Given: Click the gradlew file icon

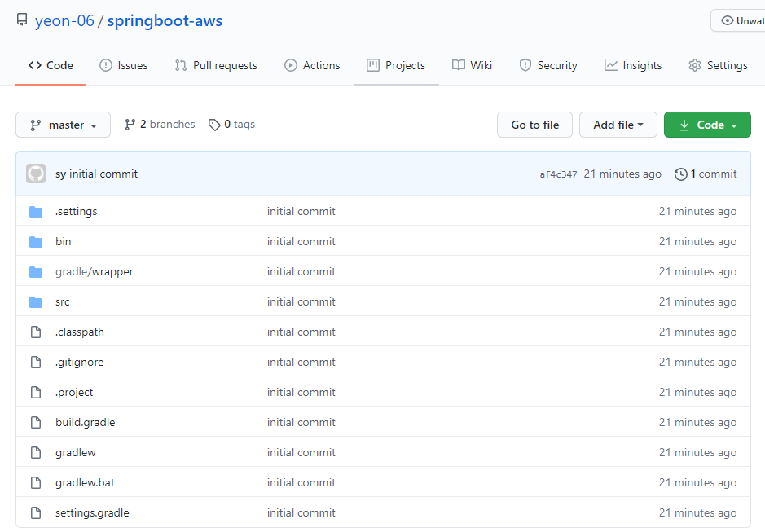Looking at the screenshot, I should point(36,452).
